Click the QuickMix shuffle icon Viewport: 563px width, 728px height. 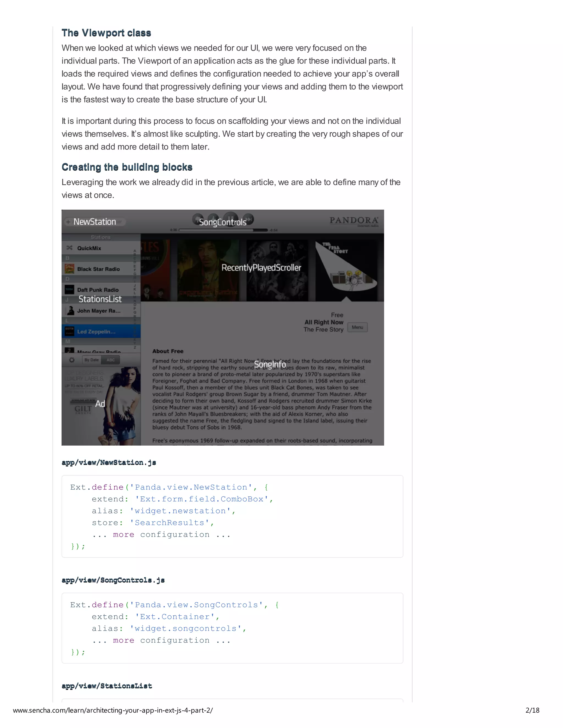tap(69, 248)
